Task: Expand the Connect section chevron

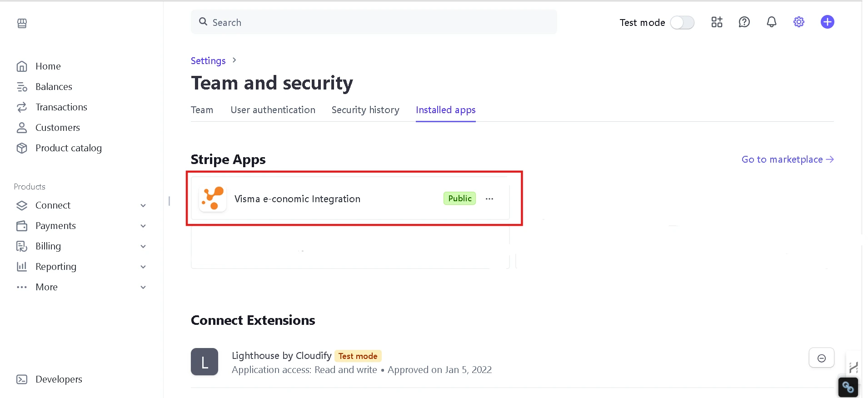Action: [x=143, y=205]
